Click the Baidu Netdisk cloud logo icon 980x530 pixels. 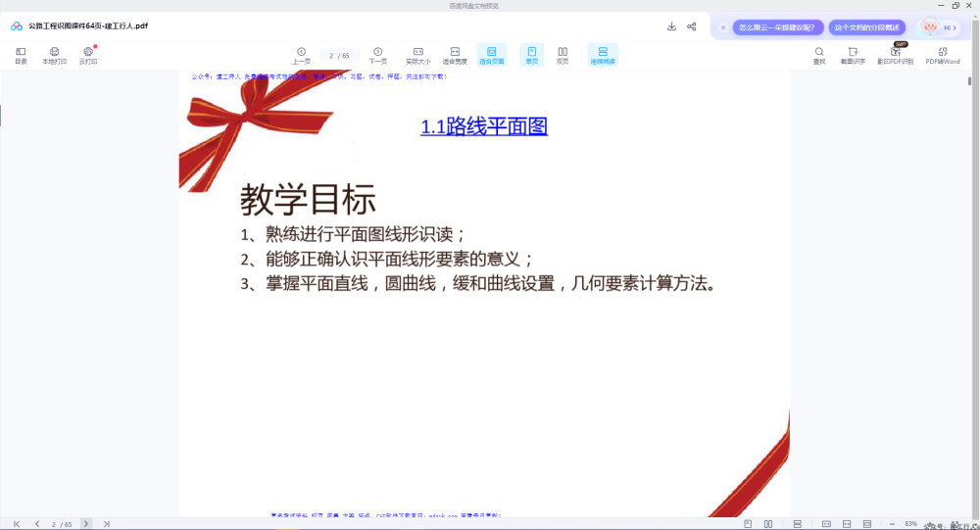point(17,26)
